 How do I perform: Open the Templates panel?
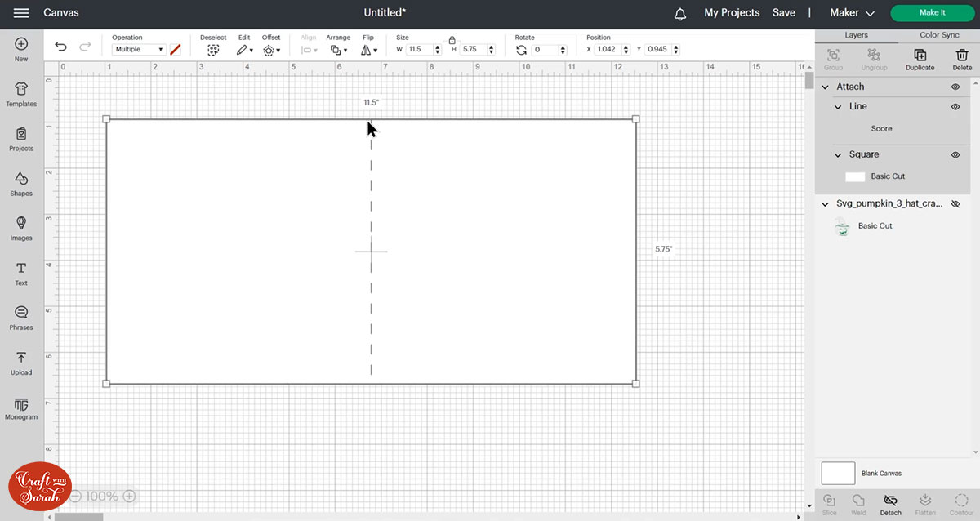(x=21, y=93)
